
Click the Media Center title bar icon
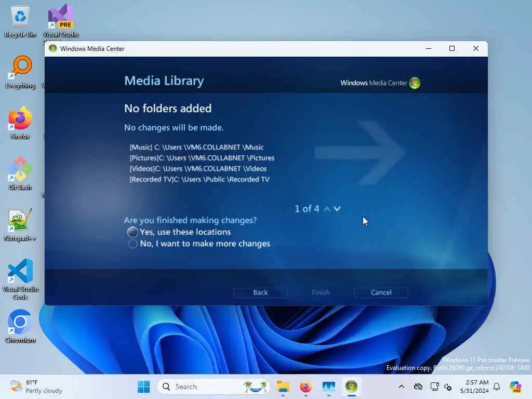click(x=52, y=48)
